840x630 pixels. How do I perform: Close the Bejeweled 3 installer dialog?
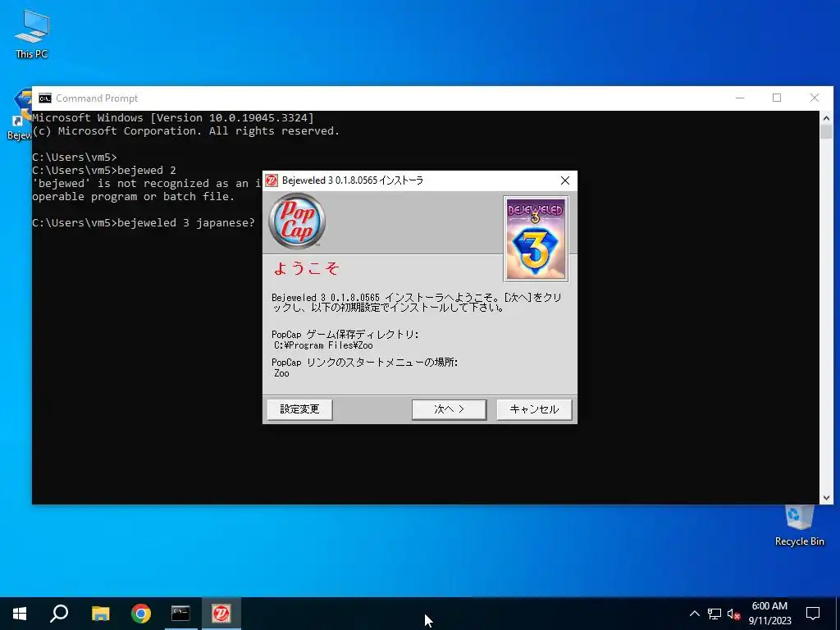[x=564, y=180]
